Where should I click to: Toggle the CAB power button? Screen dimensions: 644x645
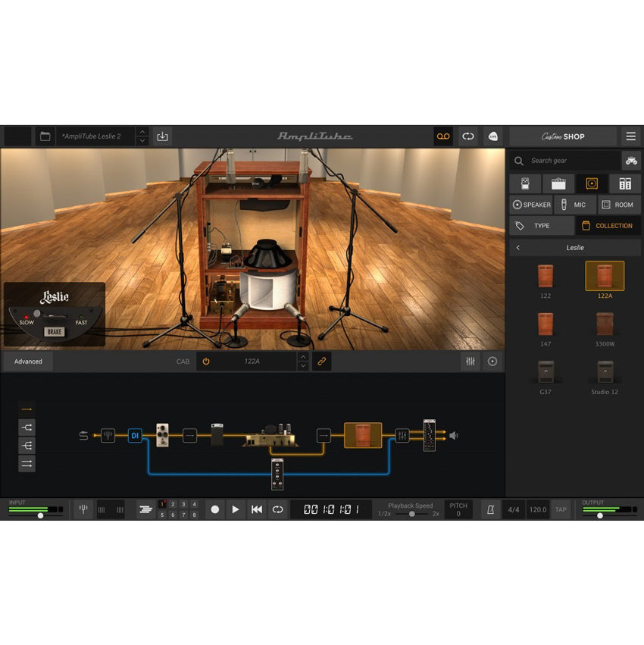[206, 362]
